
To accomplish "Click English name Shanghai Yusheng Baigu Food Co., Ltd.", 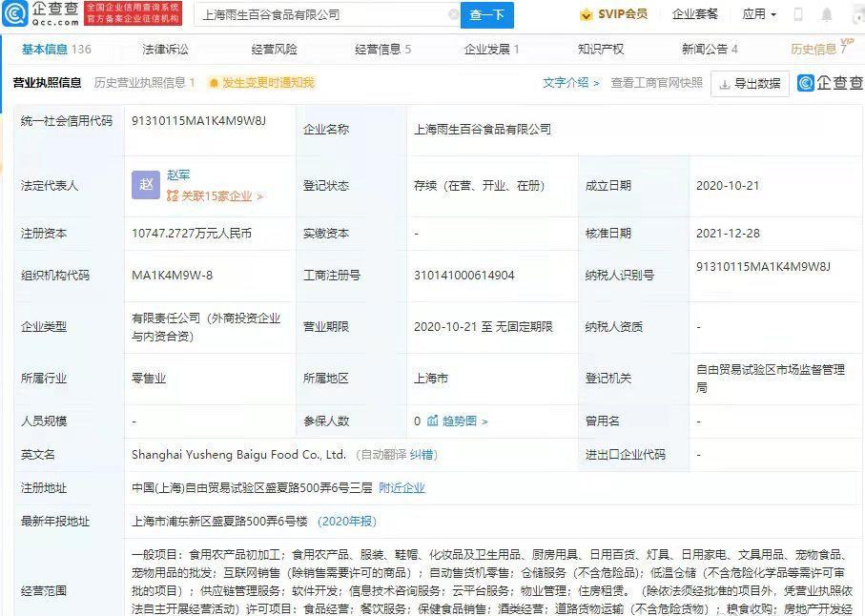I will pos(238,455).
